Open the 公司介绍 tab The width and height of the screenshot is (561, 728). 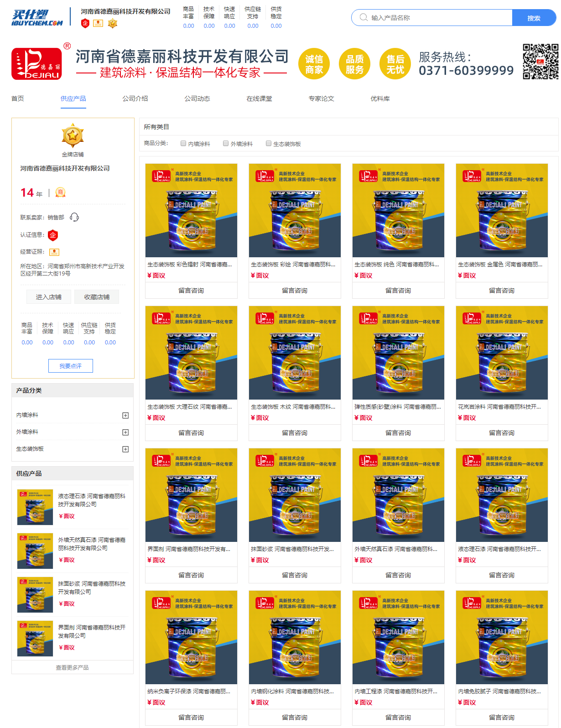pyautogui.click(x=135, y=99)
